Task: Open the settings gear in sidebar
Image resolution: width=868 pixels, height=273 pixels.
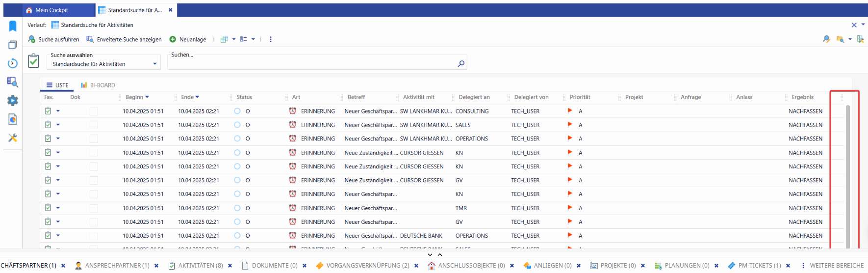Action: 13,101
